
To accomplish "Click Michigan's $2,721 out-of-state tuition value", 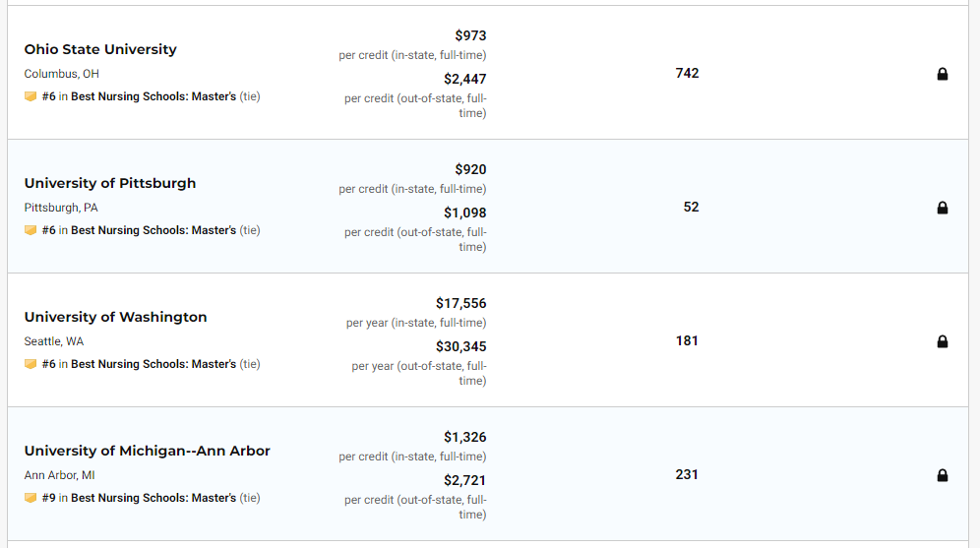I will (464, 481).
